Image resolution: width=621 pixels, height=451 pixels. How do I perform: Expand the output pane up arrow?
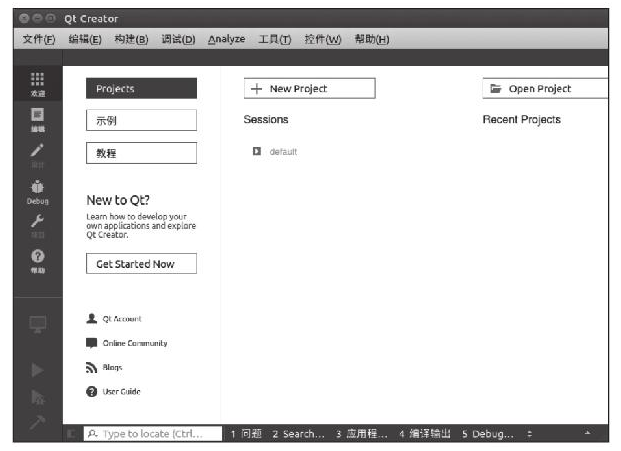click(587, 433)
